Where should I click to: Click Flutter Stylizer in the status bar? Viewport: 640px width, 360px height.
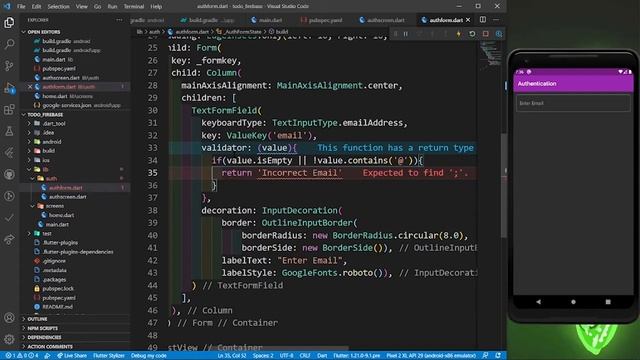tap(109, 356)
